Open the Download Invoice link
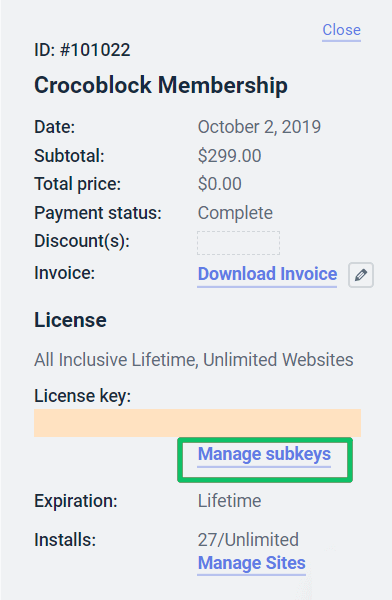The height and width of the screenshot is (600, 392). click(267, 274)
